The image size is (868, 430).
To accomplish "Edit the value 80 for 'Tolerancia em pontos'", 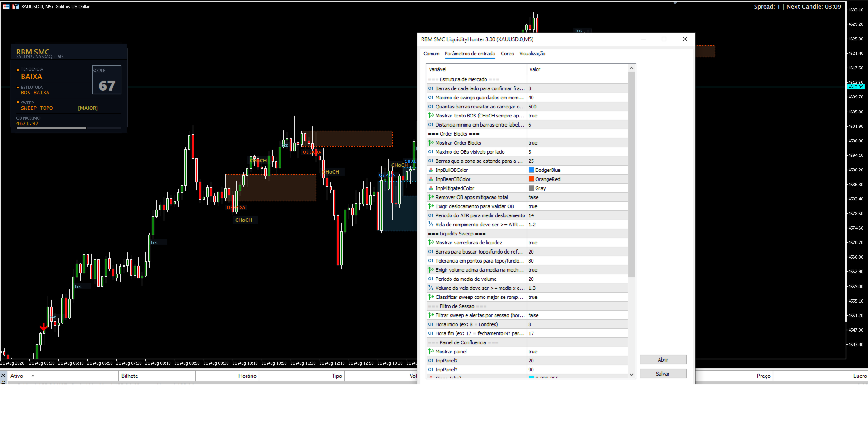I will point(577,261).
